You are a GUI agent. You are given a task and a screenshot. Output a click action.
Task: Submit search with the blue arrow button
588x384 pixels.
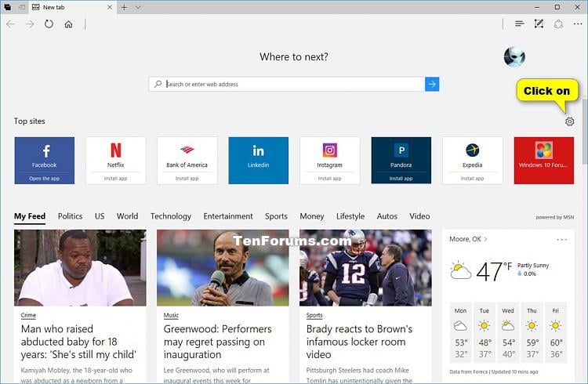click(432, 84)
